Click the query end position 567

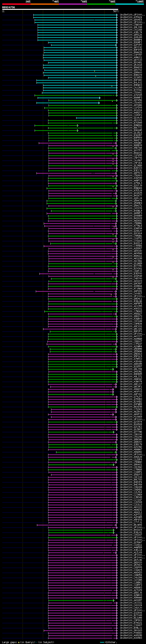coord(115,11)
